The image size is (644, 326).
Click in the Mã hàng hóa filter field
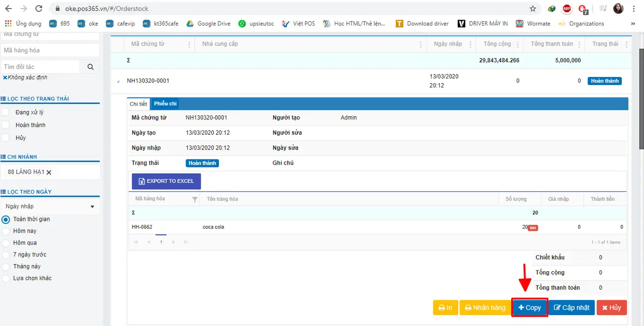coord(50,50)
